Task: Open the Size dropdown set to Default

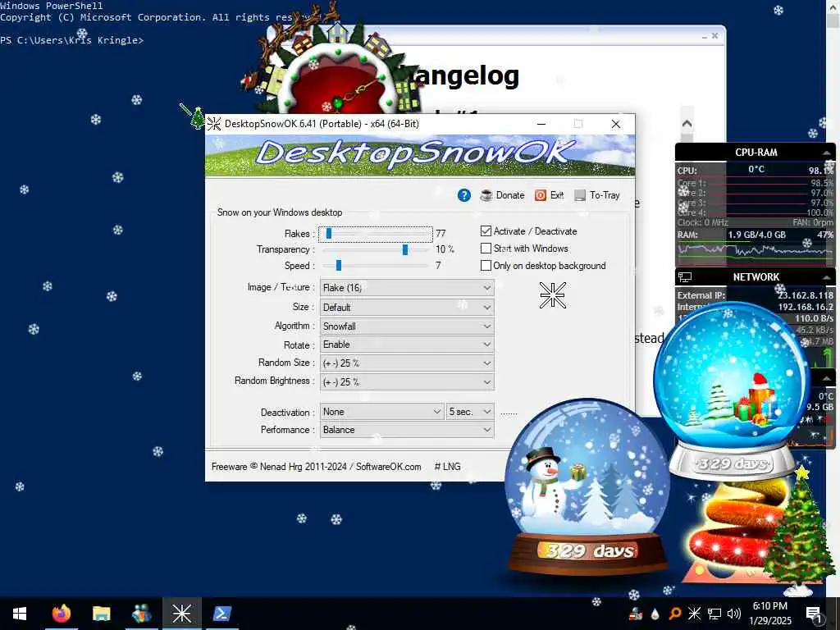Action: (407, 308)
